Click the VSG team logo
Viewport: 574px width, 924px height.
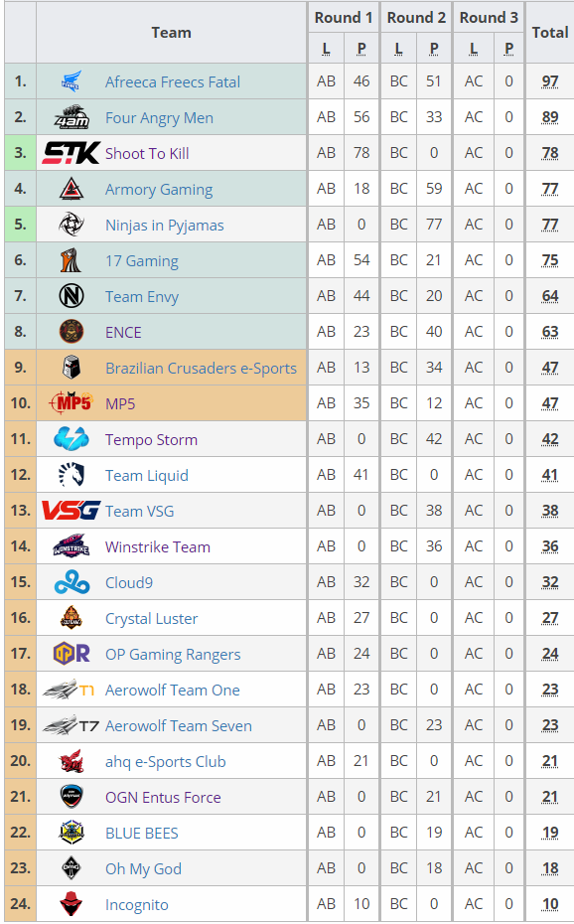click(x=72, y=511)
